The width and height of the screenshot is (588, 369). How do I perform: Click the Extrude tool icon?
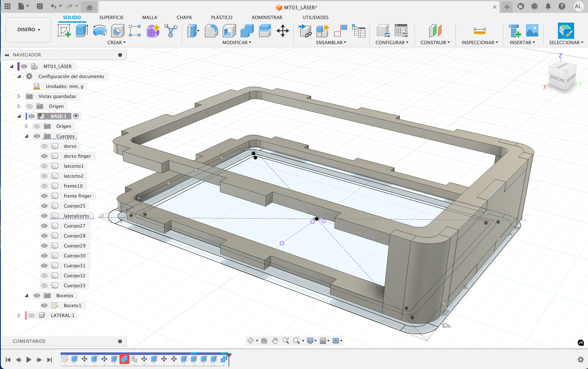pyautogui.click(x=82, y=31)
